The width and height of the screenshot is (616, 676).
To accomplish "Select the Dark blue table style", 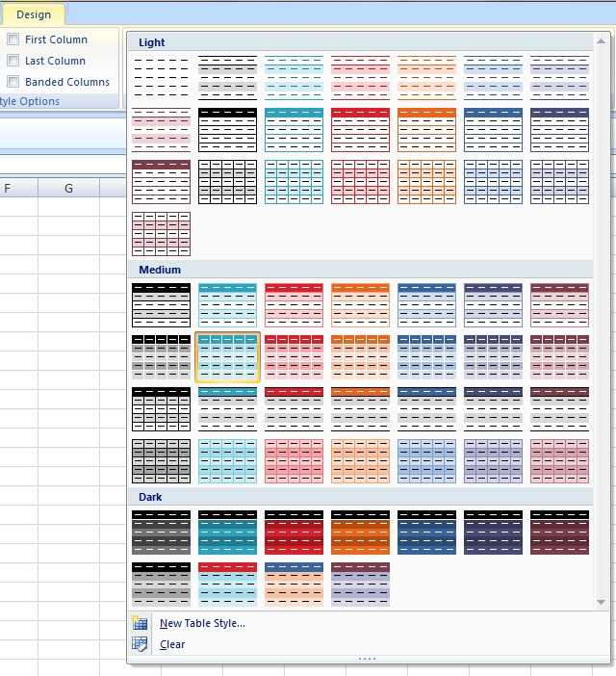I will 426,533.
